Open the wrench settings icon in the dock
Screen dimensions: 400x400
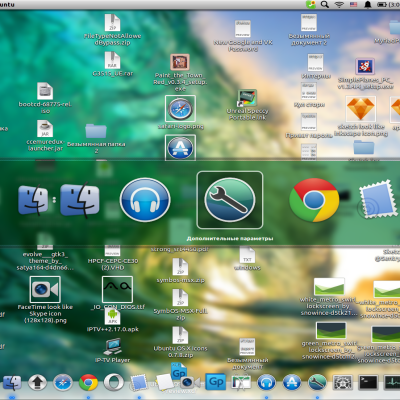pyautogui.click(x=317, y=383)
